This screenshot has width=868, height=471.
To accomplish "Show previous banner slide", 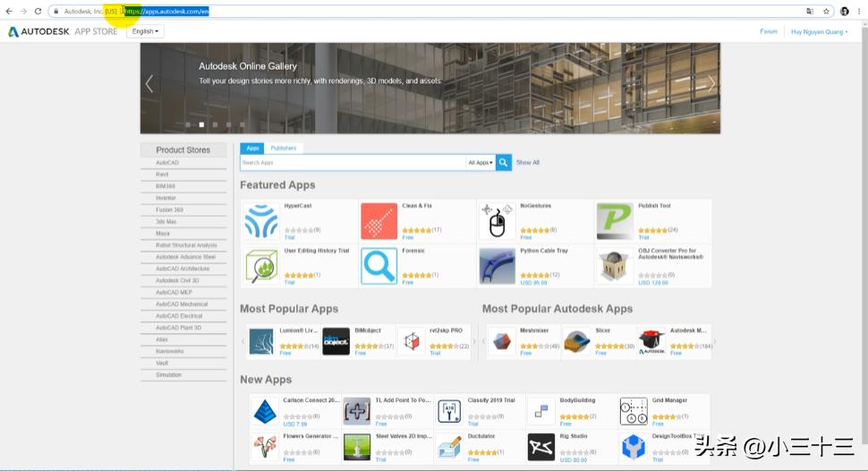I will [x=149, y=83].
